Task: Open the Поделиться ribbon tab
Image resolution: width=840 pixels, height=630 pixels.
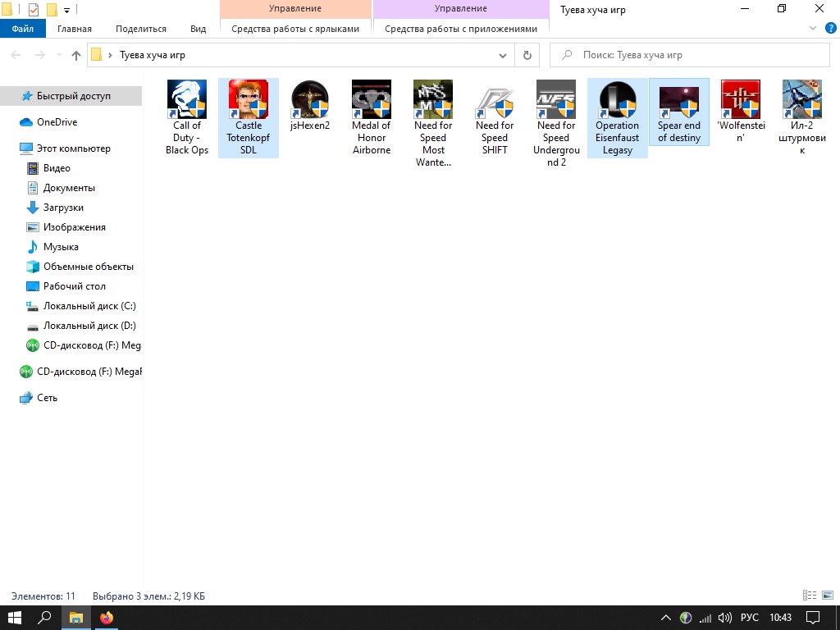Action: [141, 29]
